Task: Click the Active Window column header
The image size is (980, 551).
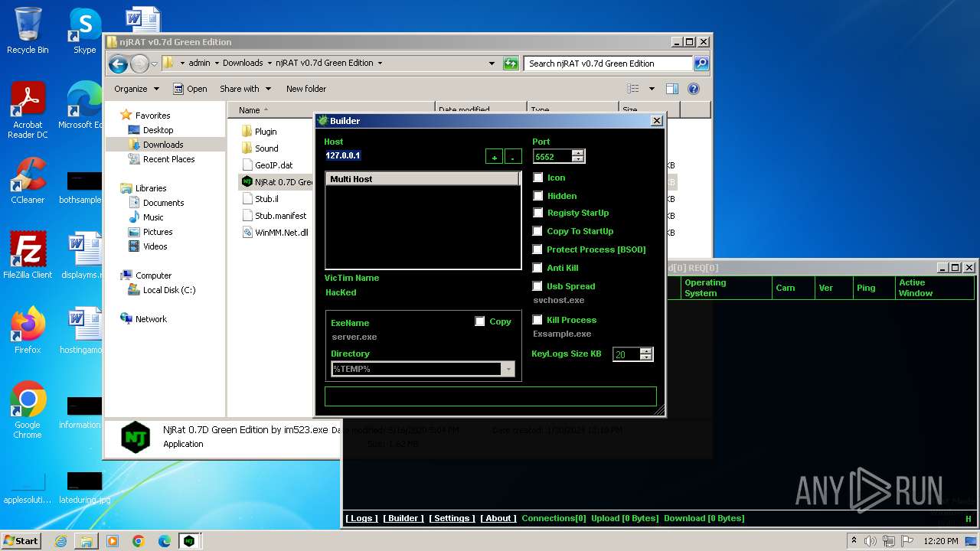Action: tap(934, 288)
